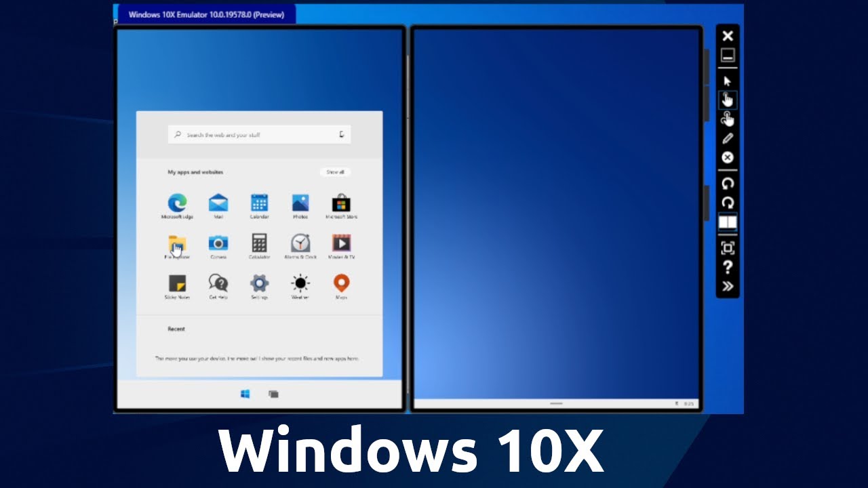Click the Windows 10X Emulator title bar
This screenshot has height=488, width=868.
pyautogui.click(x=206, y=14)
